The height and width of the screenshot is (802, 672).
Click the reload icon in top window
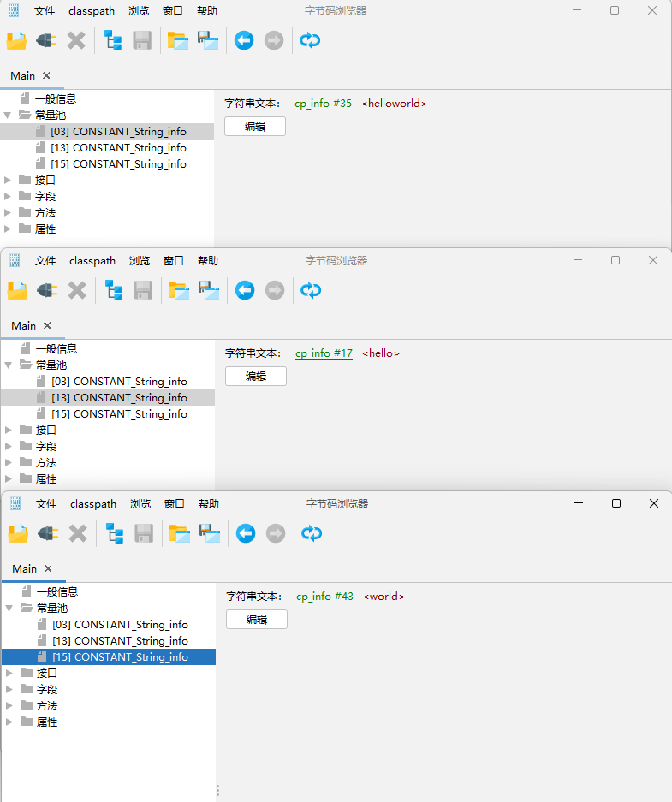[x=310, y=40]
